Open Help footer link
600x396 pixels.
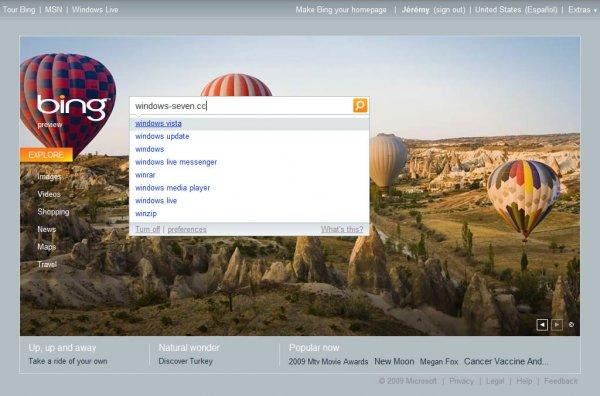524,381
